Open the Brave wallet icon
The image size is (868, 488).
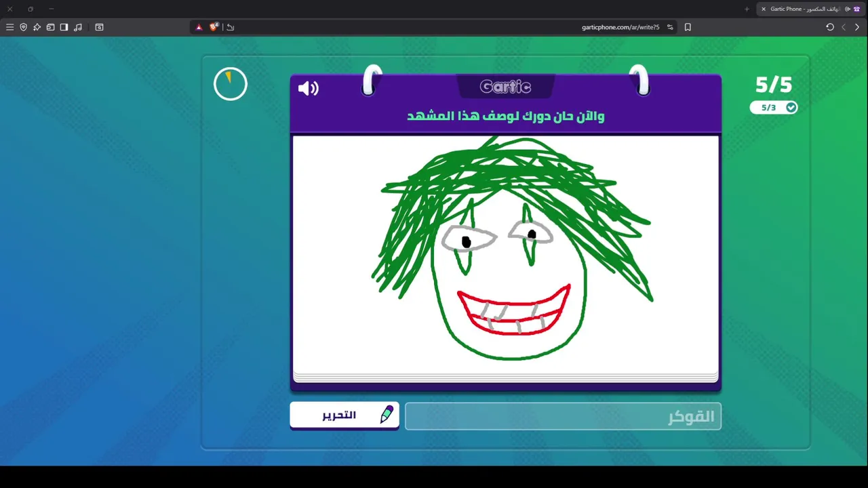point(50,27)
